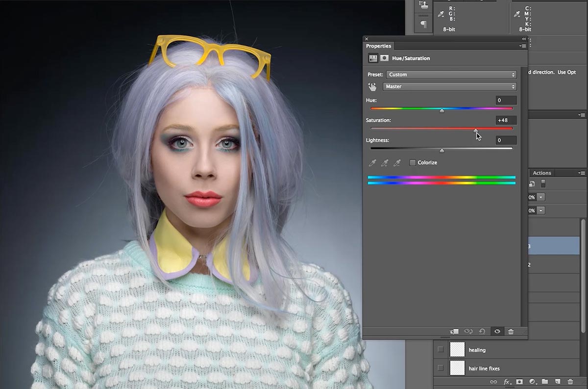Toggle visibility of the healing layer

[440, 349]
